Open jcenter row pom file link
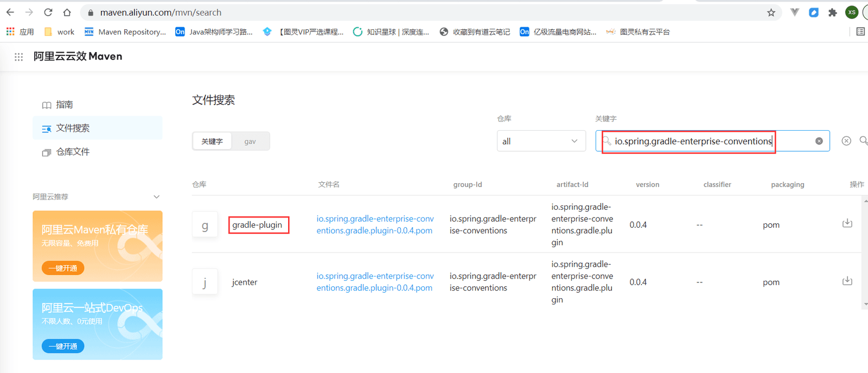The width and height of the screenshot is (868, 373). [375, 282]
